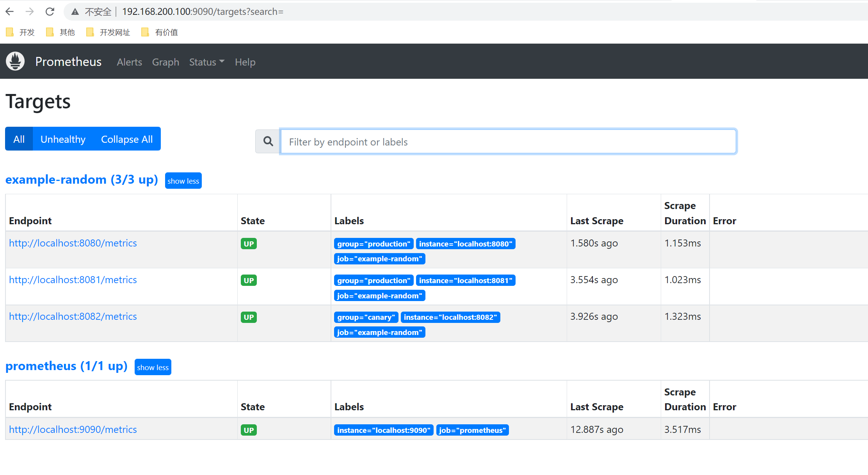Click group="production" label in 8080 row

tap(374, 244)
